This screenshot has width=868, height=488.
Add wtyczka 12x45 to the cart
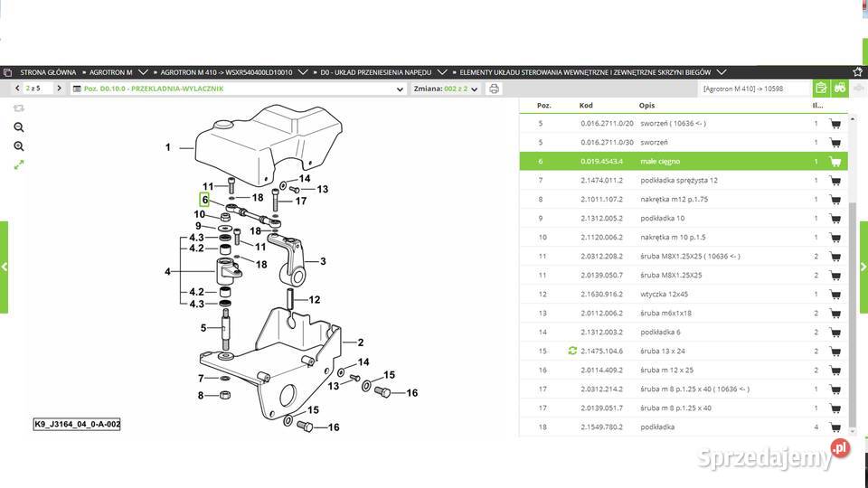[x=835, y=294]
